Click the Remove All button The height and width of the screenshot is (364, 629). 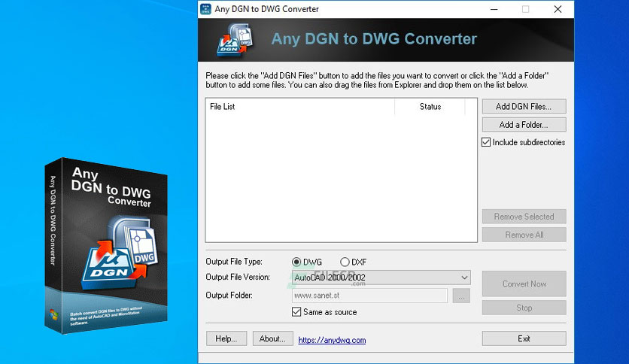[x=524, y=235]
